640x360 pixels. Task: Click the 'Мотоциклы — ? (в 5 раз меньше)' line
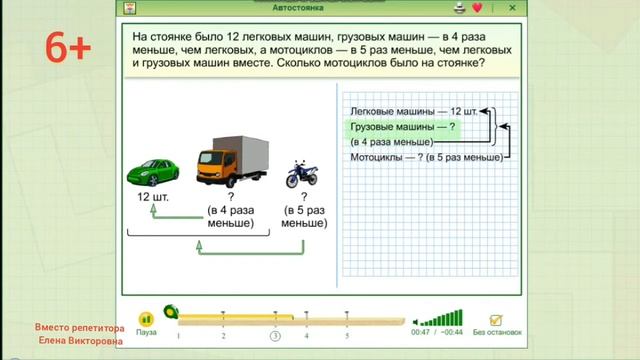[x=427, y=157]
